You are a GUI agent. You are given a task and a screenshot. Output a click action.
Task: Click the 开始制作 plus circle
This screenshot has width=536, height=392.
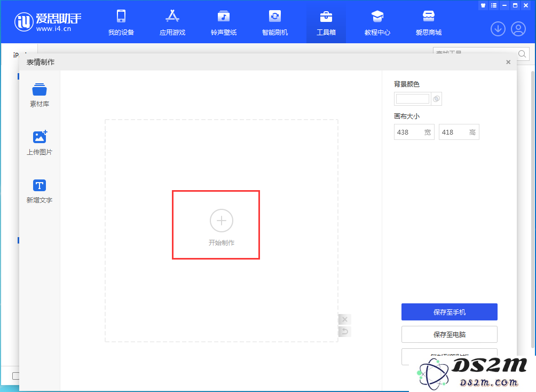pyautogui.click(x=222, y=221)
